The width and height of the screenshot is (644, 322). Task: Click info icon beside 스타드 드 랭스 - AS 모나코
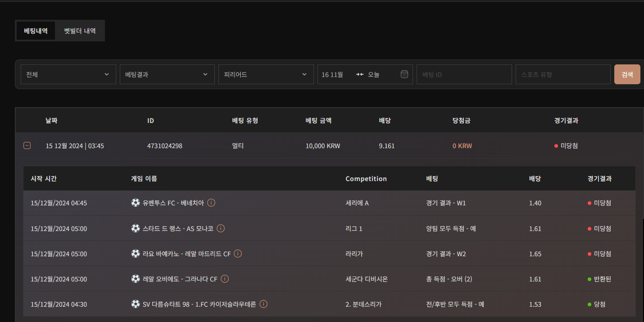221,228
